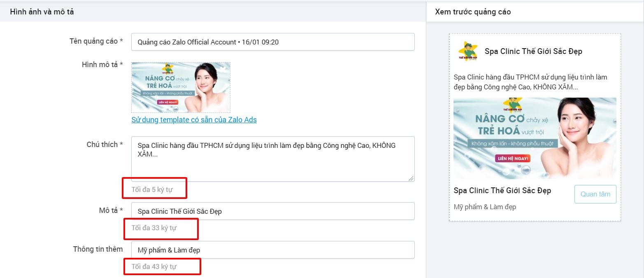Click the Spa Clinic logo avatar in preview
This screenshot has width=644, height=278.
tap(468, 51)
